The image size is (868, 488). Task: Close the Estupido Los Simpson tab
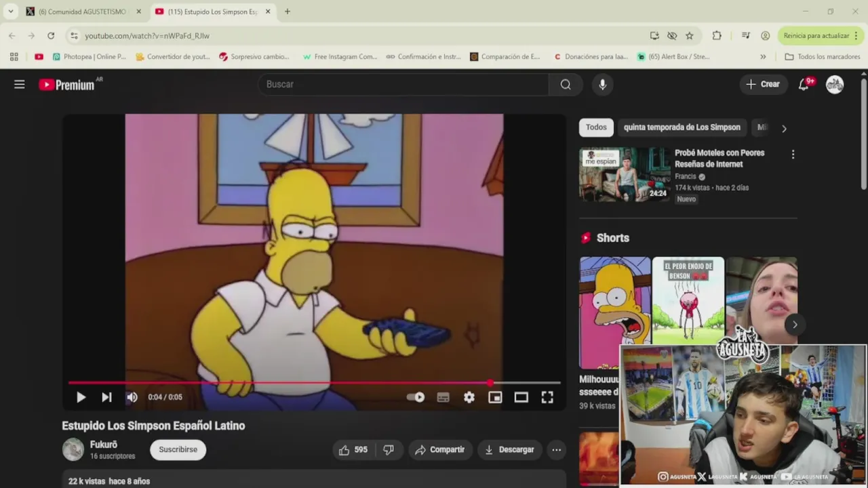click(268, 12)
